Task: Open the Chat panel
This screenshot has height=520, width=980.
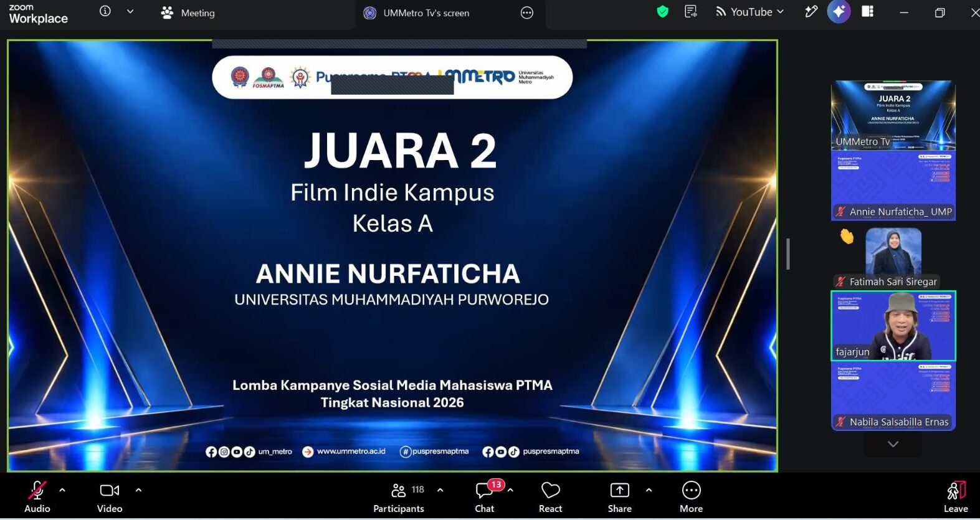Action: click(x=485, y=497)
